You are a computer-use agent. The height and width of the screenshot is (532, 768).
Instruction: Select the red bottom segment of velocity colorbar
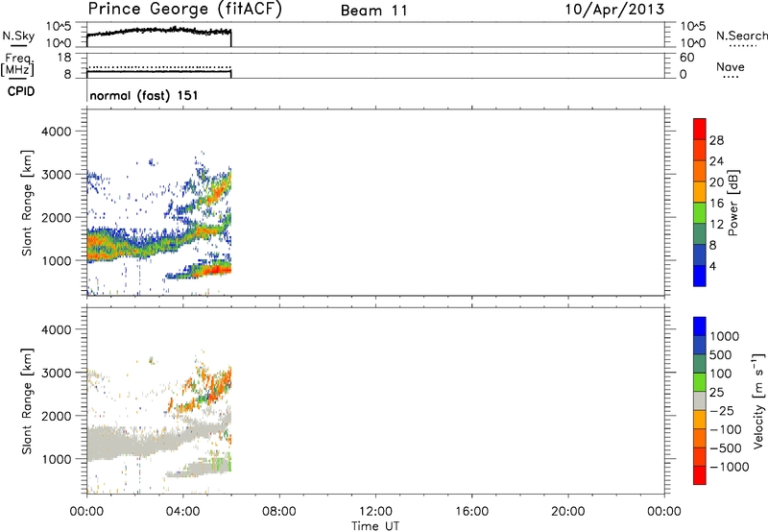point(700,475)
